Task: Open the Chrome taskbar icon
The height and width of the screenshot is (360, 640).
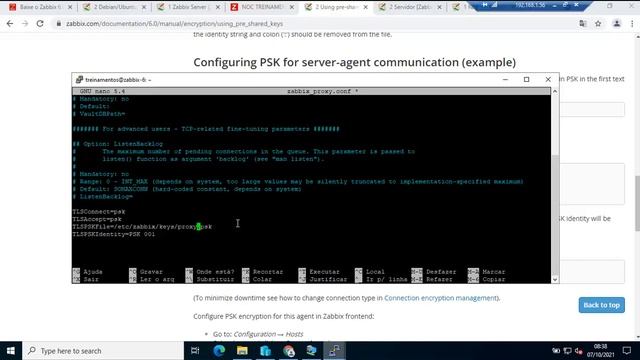Action: click(289, 351)
